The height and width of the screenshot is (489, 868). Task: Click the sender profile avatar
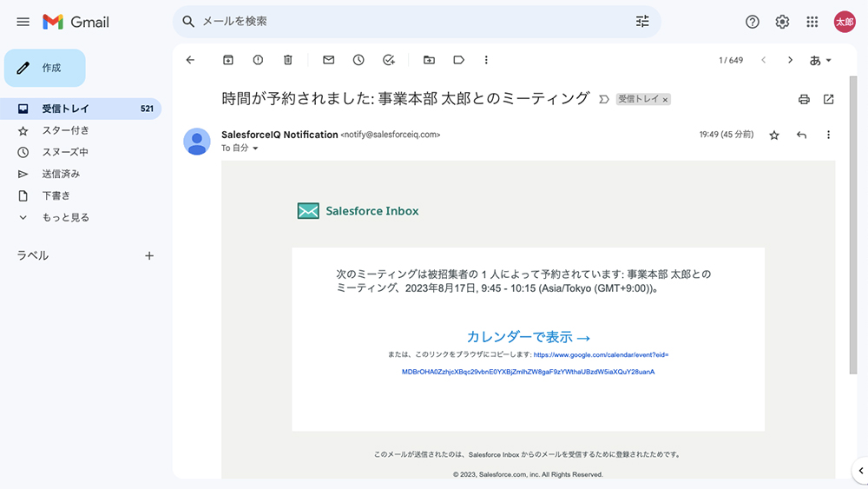[x=197, y=142]
